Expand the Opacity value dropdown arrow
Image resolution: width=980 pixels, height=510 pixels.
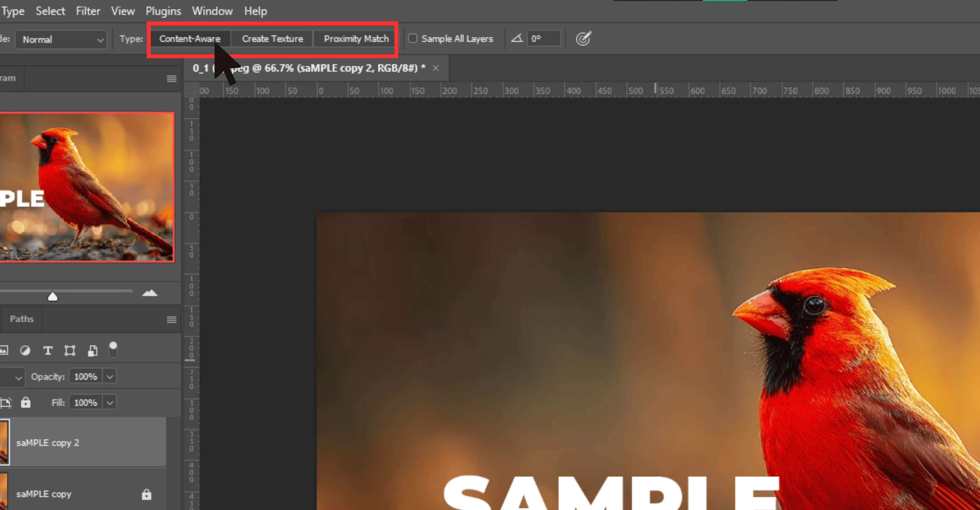point(109,377)
